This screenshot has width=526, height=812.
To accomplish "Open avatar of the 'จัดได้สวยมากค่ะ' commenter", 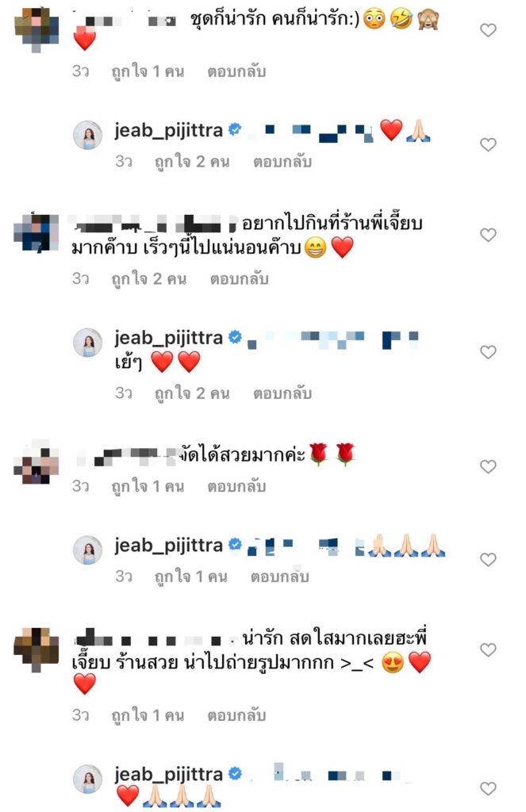I will (36, 462).
